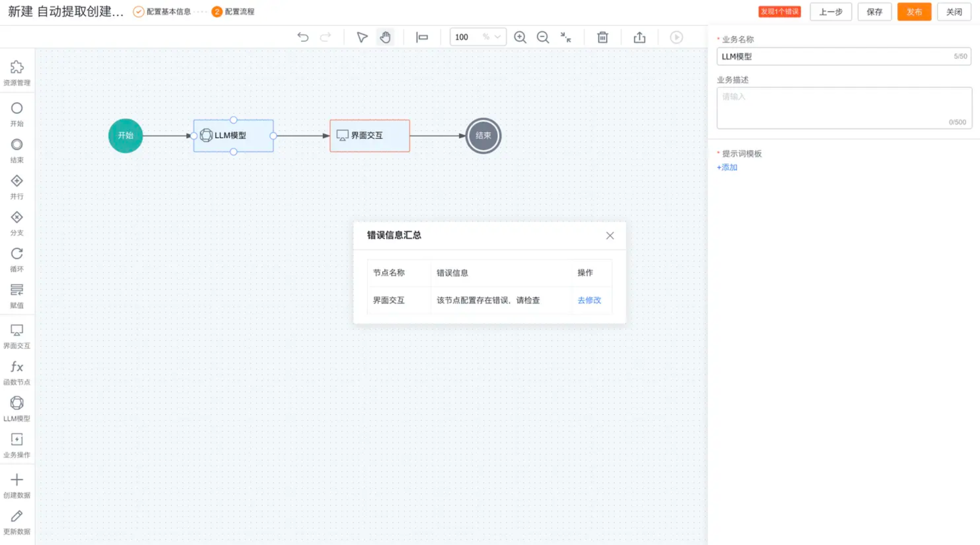980x545 pixels.
Task: Click +添加 under 提示词模板
Action: 727,167
